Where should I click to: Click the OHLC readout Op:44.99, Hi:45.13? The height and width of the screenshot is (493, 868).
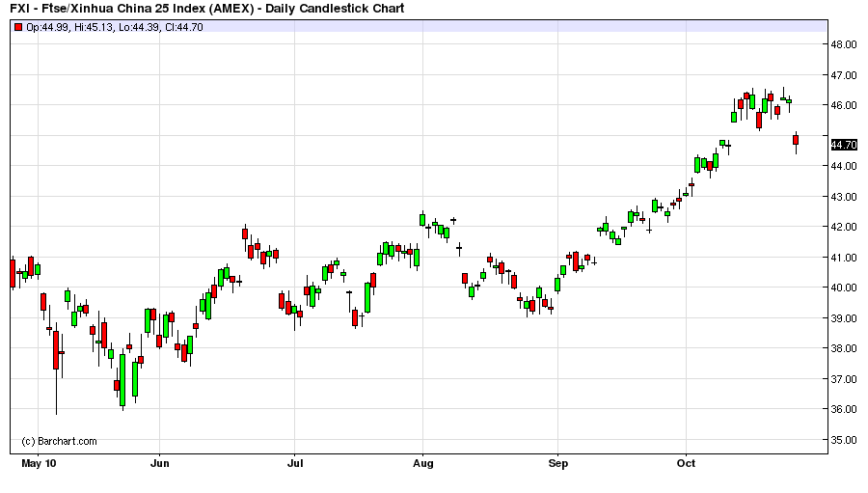[x=114, y=27]
